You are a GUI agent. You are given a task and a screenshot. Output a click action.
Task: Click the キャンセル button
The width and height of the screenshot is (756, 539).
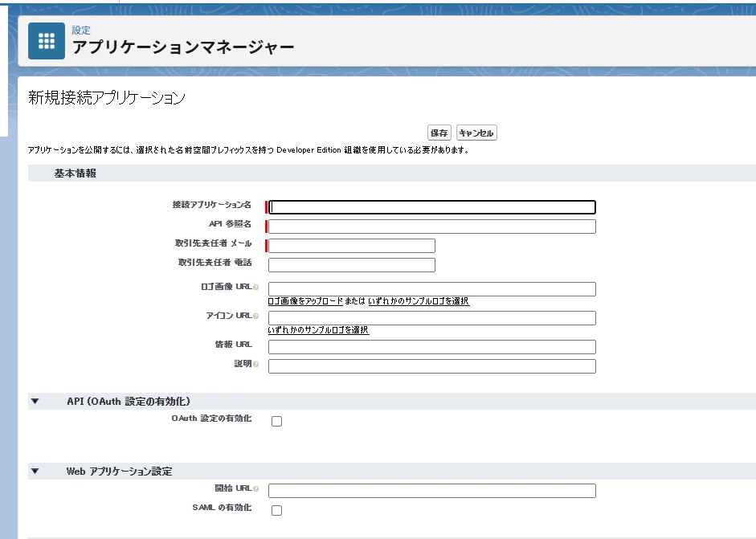476,133
